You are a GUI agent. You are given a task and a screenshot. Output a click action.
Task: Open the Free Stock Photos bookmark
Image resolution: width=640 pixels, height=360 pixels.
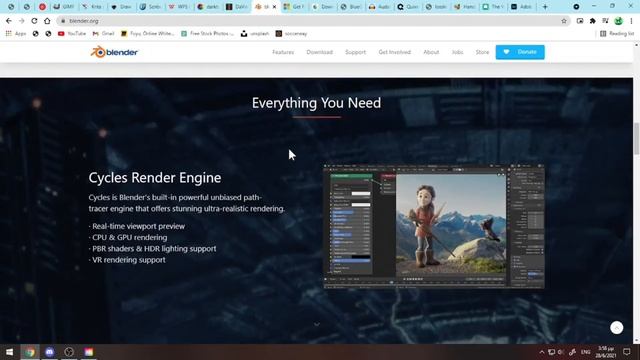click(208, 33)
